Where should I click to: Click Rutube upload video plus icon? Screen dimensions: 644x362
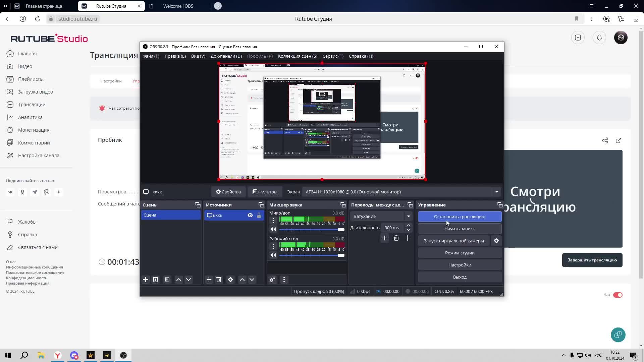point(578,38)
